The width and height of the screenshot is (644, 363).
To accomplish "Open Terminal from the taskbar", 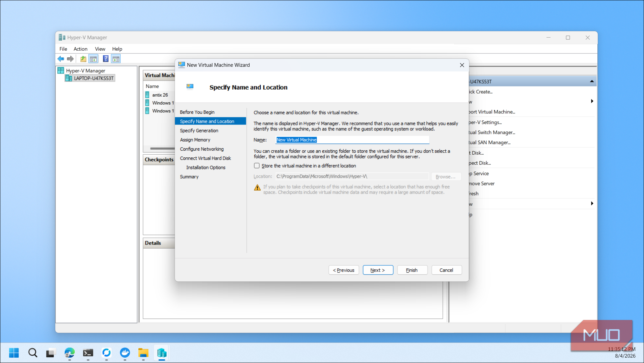I will pyautogui.click(x=88, y=353).
